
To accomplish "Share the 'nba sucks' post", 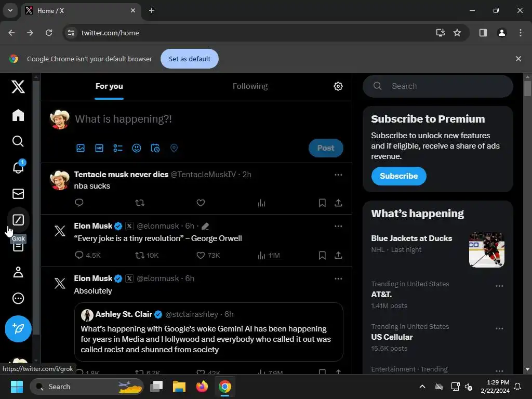I will click(338, 203).
